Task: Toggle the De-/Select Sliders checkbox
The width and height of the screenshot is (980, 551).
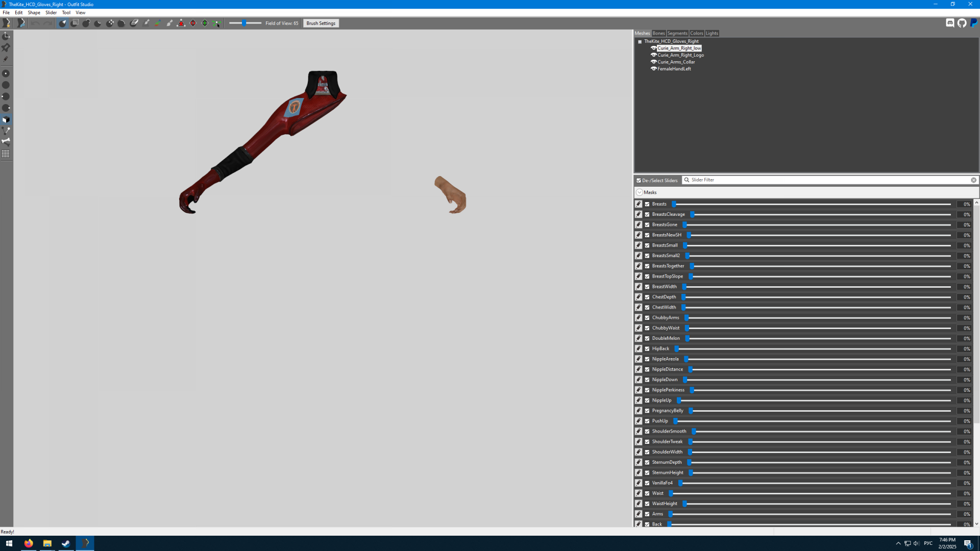Action: coord(639,180)
